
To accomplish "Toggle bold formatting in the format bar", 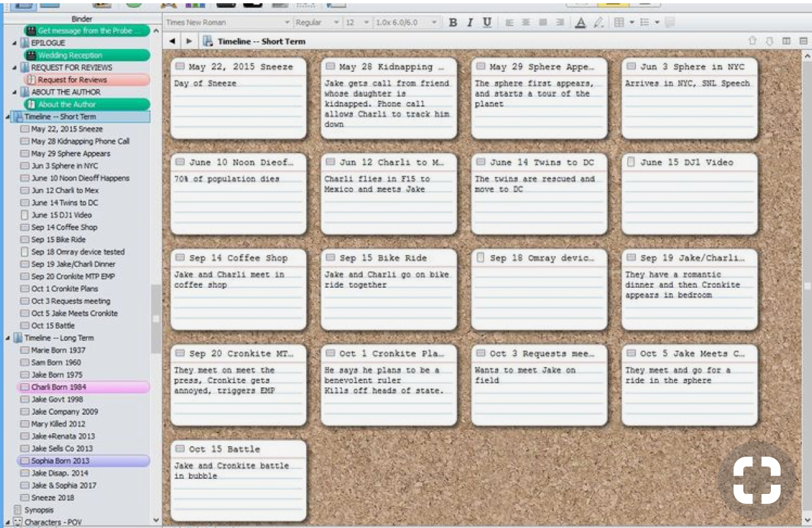I will click(x=453, y=23).
